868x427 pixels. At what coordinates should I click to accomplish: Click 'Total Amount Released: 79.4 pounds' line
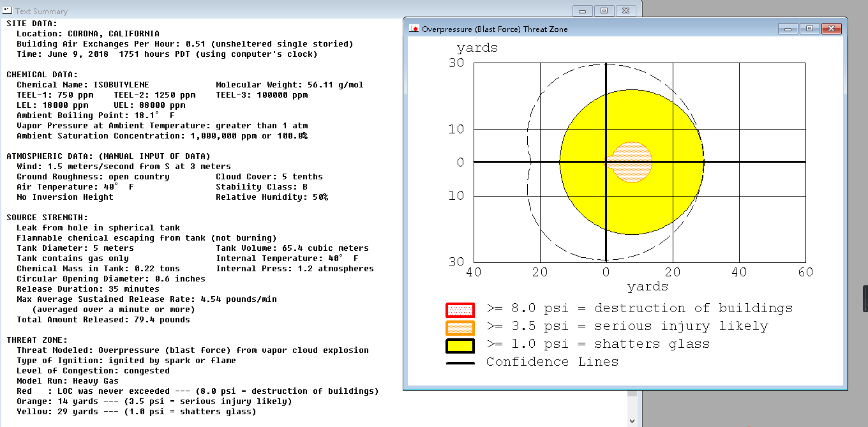[x=103, y=320]
